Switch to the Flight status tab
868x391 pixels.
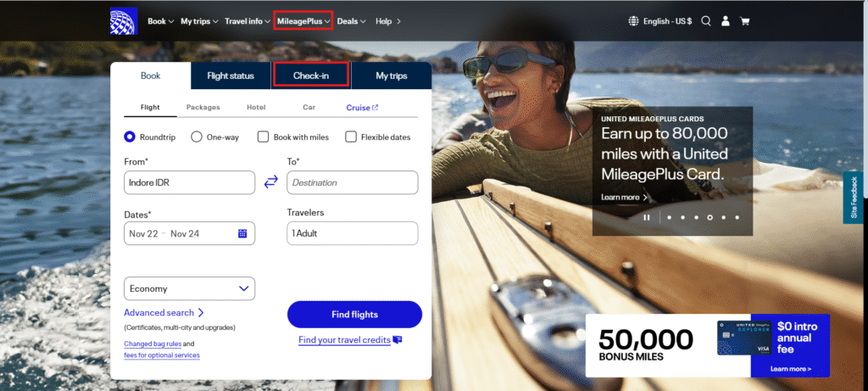[x=231, y=75]
